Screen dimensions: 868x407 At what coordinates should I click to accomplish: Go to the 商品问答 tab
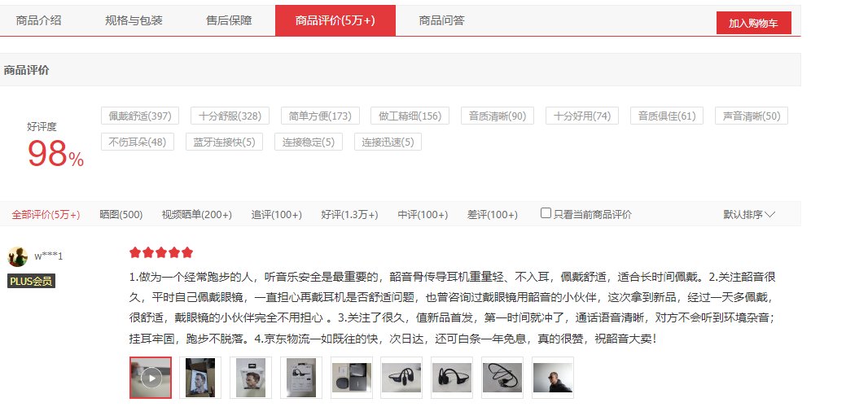click(441, 20)
